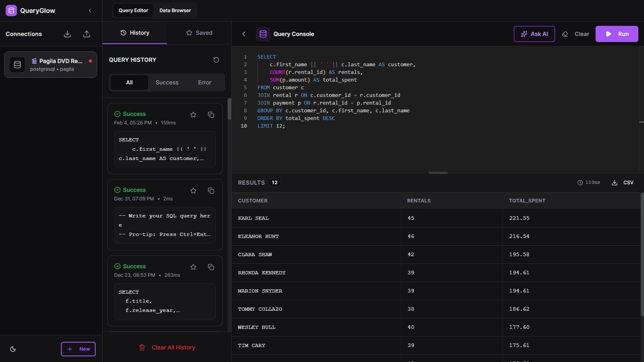Select the ELEANOR HUNT cell
Screen dimensions: 644x362
tap(316, 236)
